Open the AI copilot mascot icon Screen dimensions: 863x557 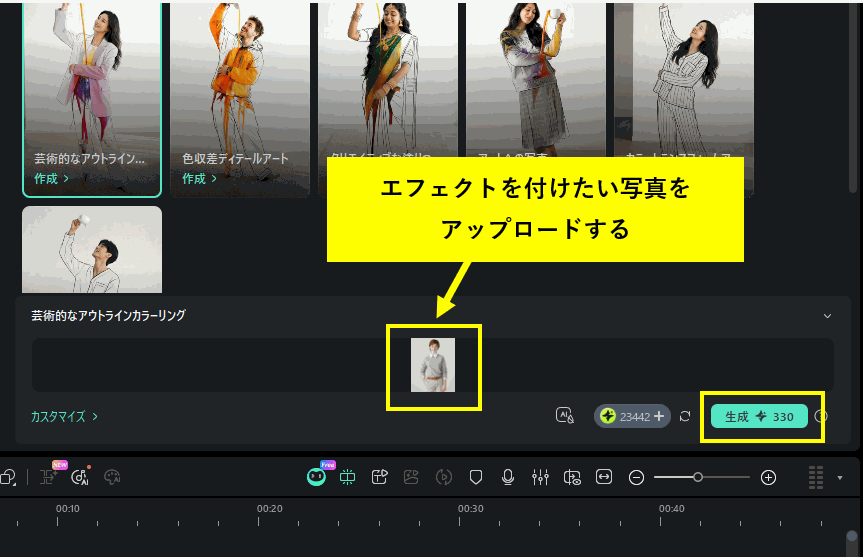316,477
